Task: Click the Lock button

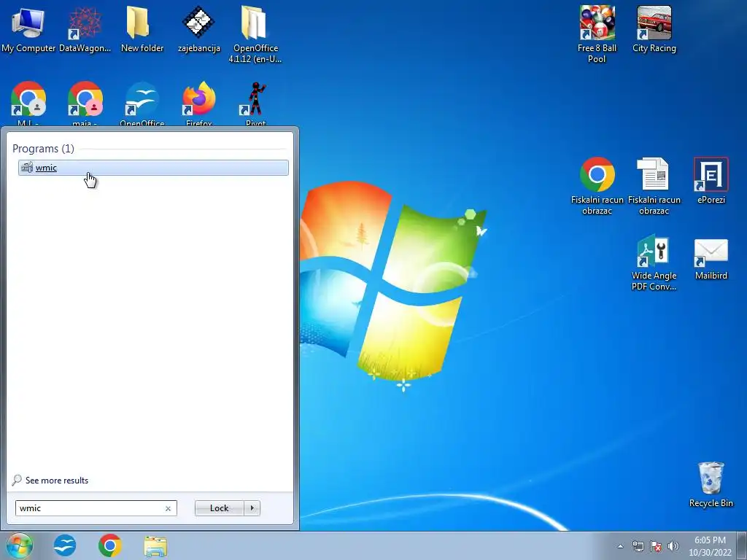Action: point(219,508)
